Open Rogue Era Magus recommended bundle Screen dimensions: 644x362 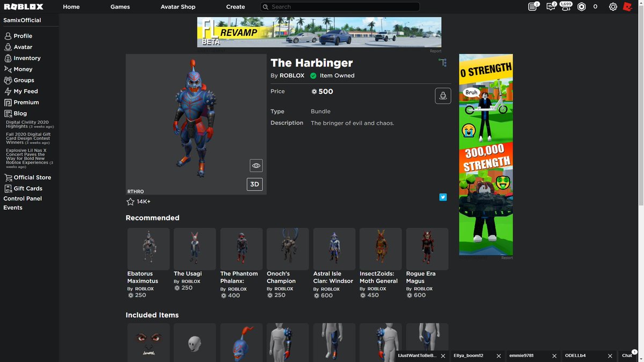point(427,263)
